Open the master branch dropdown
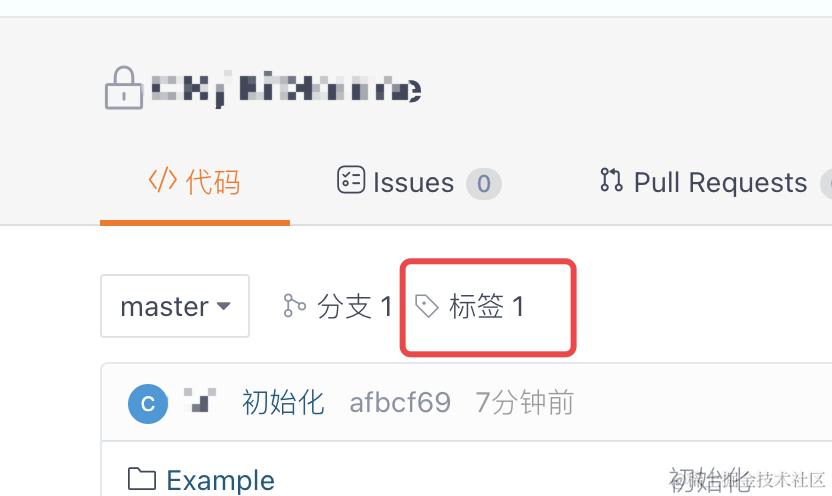The width and height of the screenshot is (832, 496). (x=175, y=306)
